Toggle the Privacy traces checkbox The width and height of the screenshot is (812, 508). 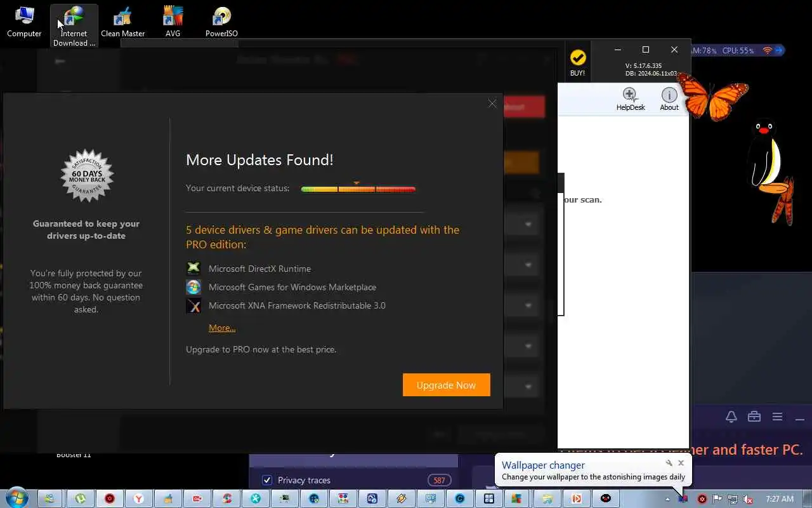267,480
